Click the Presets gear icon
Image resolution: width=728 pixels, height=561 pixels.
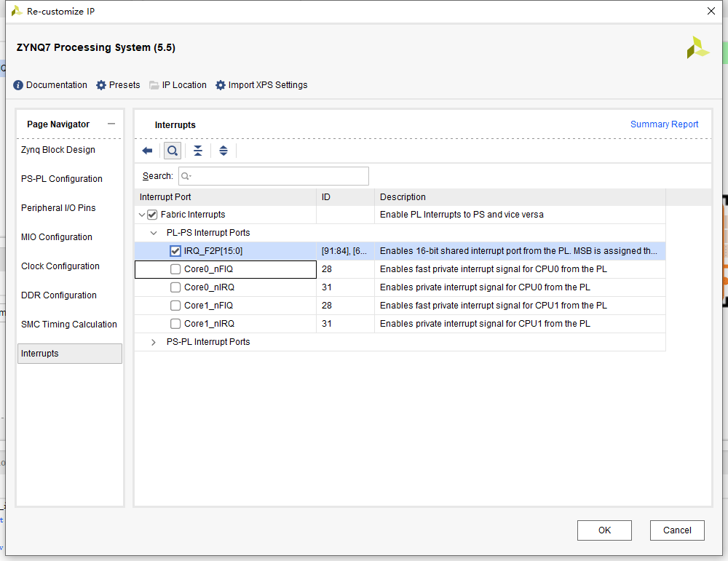pyautogui.click(x=101, y=85)
